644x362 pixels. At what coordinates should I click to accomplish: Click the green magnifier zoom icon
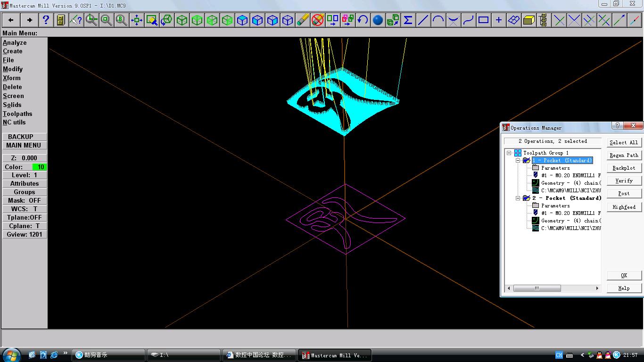pyautogui.click(x=91, y=20)
